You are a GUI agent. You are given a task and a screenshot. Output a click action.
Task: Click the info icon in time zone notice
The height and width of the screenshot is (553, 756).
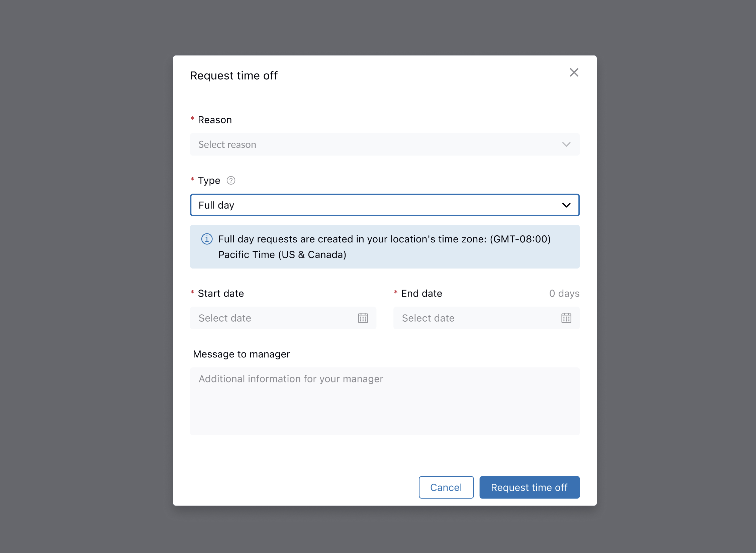point(207,239)
